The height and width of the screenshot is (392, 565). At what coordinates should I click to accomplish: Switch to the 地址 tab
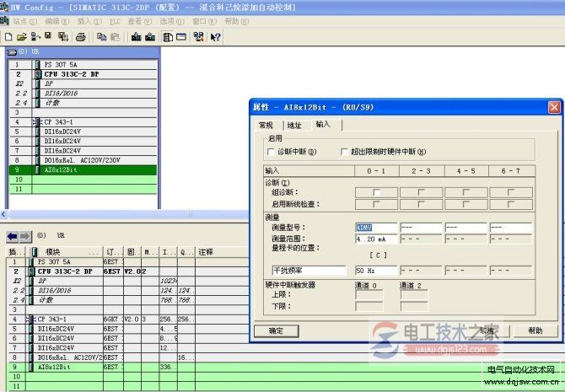(x=294, y=126)
